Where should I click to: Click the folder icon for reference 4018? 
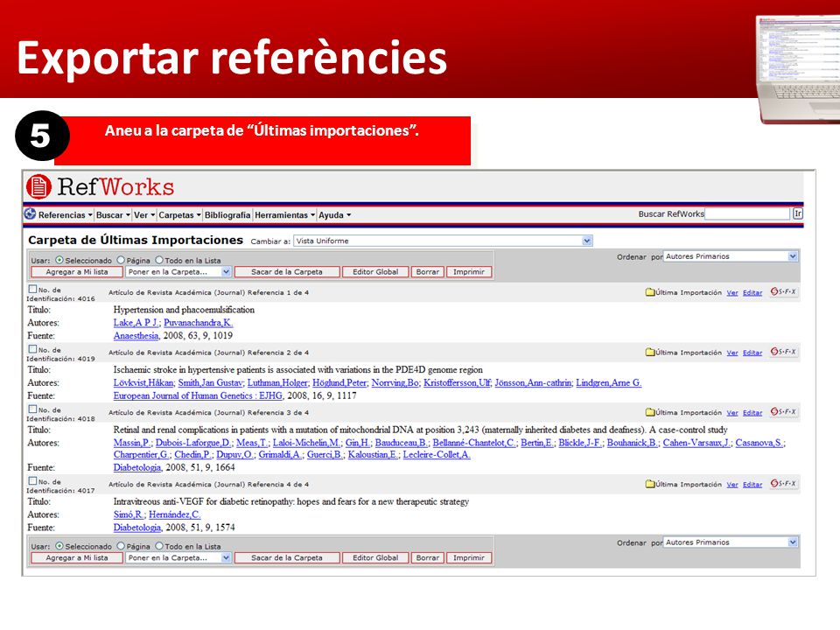point(650,412)
